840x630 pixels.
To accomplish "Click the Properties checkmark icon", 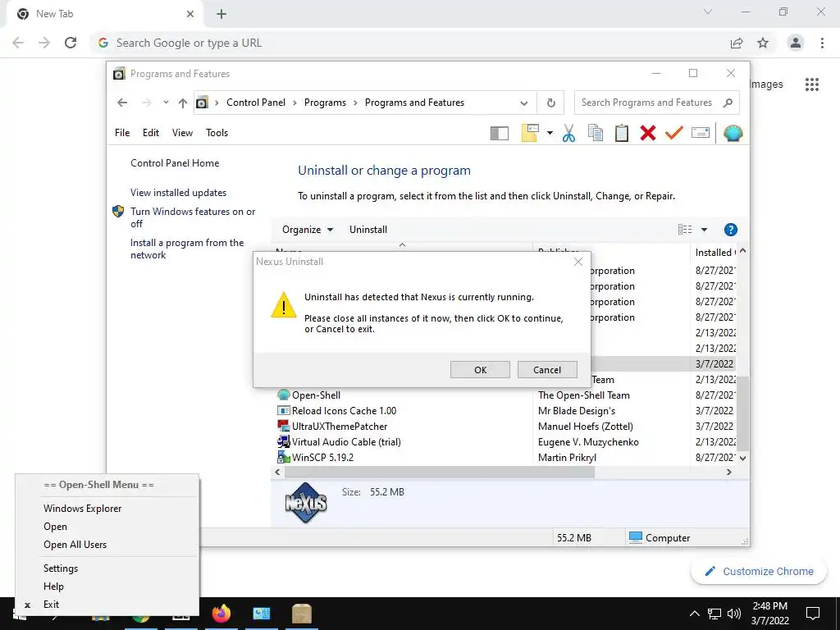I will (x=674, y=133).
